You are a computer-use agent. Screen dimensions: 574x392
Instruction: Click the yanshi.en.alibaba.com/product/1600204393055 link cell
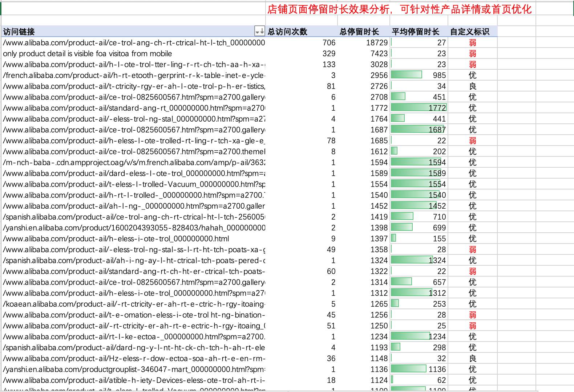click(x=133, y=228)
